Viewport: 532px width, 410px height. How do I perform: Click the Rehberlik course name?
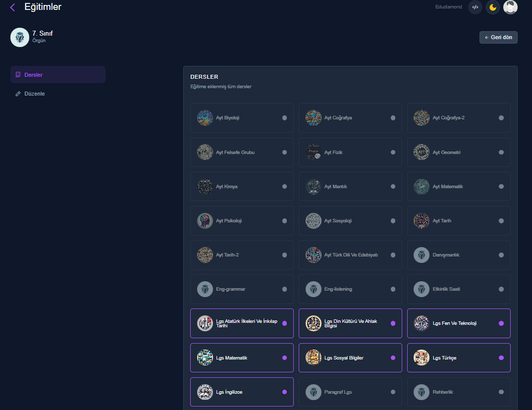point(443,392)
